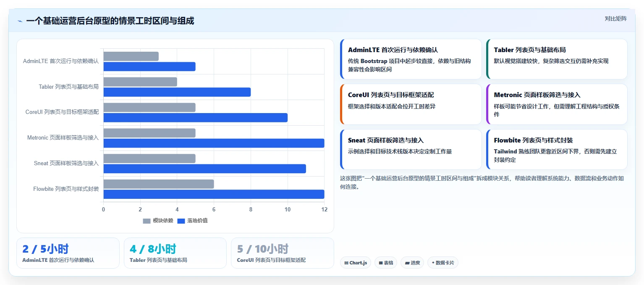Click description starting '传统 Bootstrap 项目中起步较直接'
Viewport: 644px width, 285px height.
point(409,65)
